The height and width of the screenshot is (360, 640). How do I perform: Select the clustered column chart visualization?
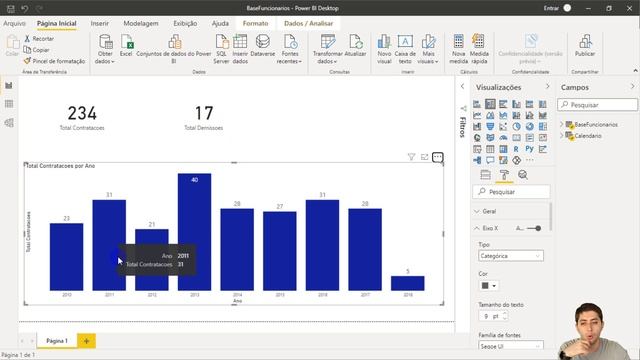pos(516,104)
